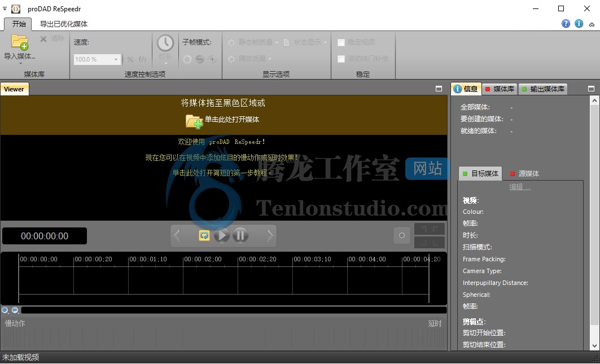The image size is (600, 364).
Task: Click the play button
Action: (x=222, y=235)
